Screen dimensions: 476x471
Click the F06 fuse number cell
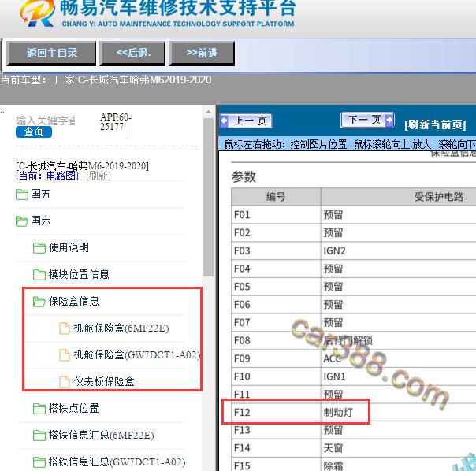coord(276,305)
